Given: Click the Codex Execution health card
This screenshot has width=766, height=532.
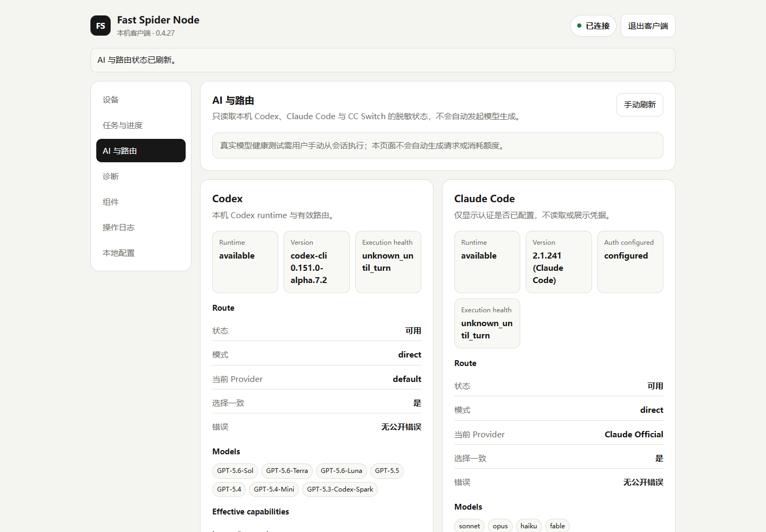Looking at the screenshot, I should pos(388,262).
